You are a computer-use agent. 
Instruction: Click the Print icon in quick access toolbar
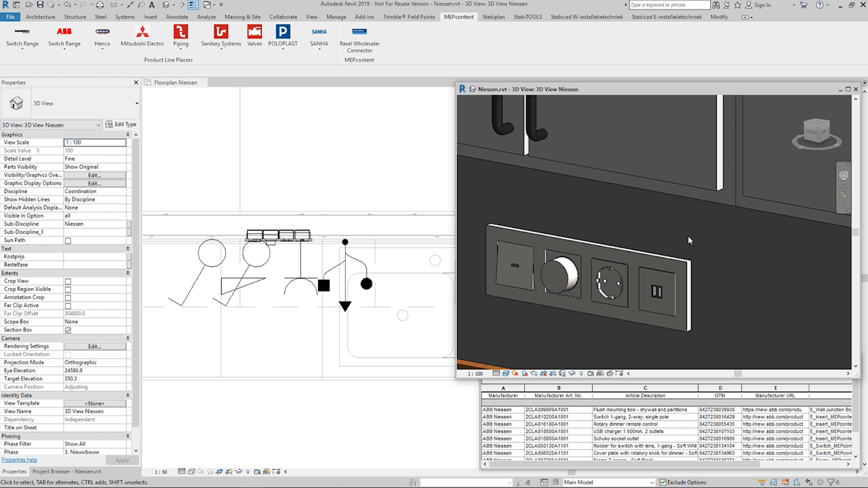[100, 5]
